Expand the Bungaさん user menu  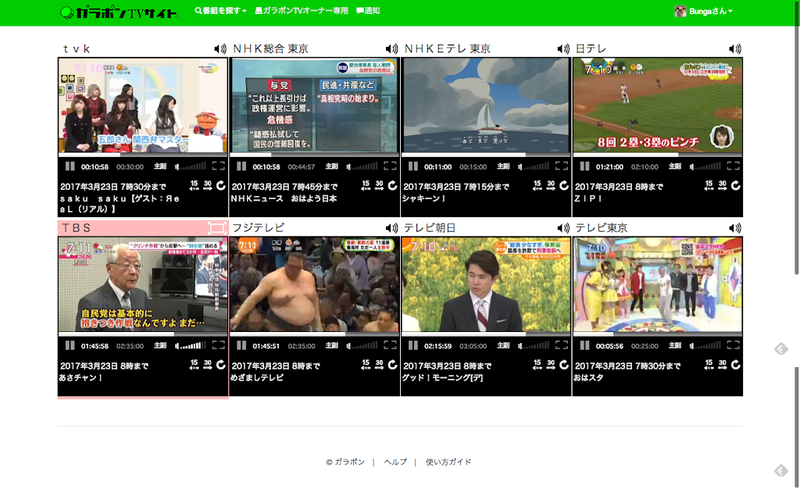705,11
